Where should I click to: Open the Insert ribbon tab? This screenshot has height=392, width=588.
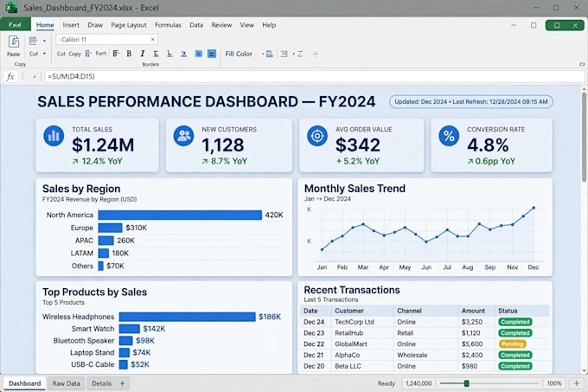click(71, 25)
